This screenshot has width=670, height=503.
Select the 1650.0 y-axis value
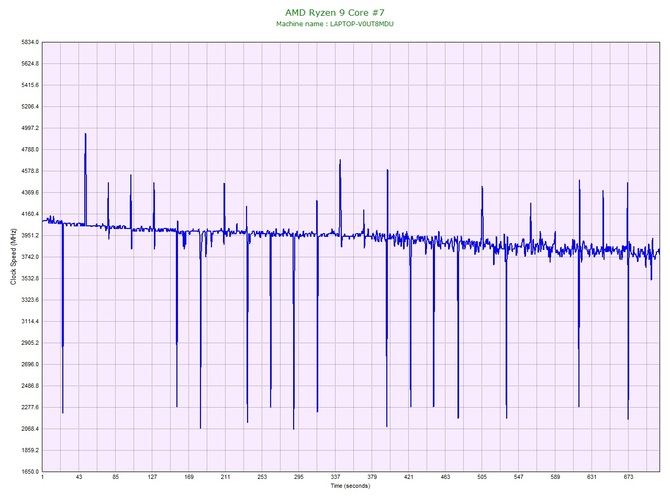point(30,472)
